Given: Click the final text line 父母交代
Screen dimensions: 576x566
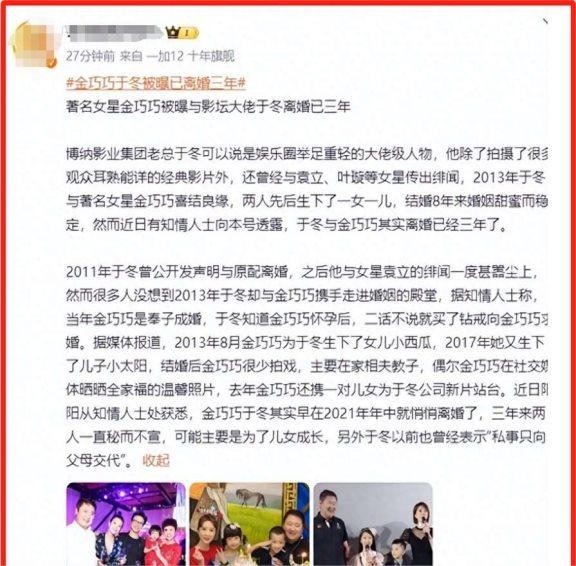Looking at the screenshot, I should tap(100, 460).
